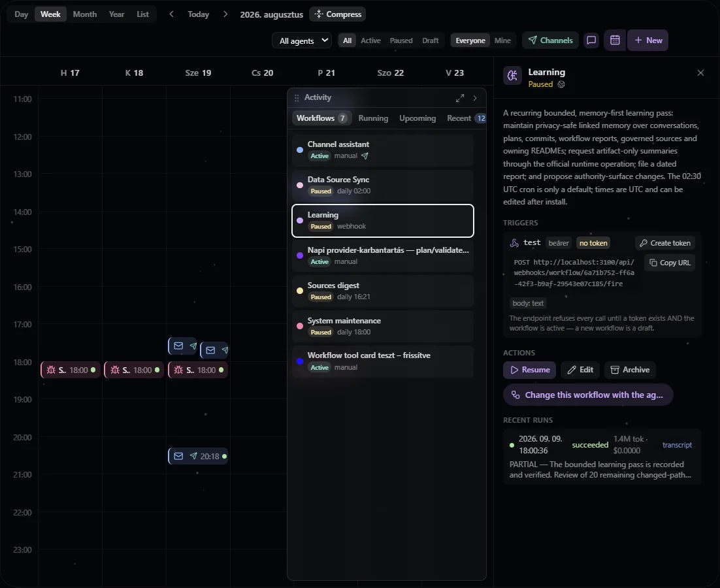
Task: Switch to Day view
Action: pos(21,14)
